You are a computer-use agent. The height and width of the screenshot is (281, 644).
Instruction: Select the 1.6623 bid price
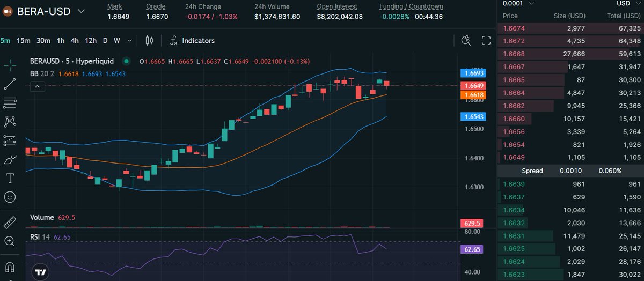(x=514, y=275)
